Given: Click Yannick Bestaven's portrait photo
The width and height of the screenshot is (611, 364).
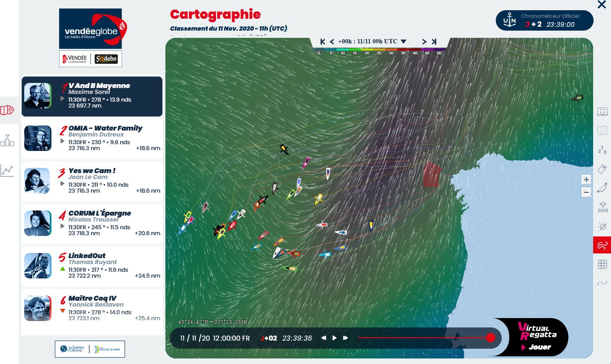Looking at the screenshot, I should [x=38, y=308].
